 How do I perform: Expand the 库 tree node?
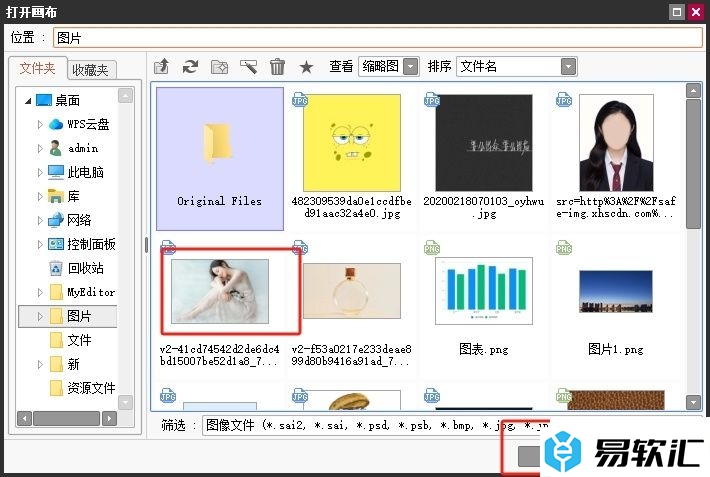40,196
